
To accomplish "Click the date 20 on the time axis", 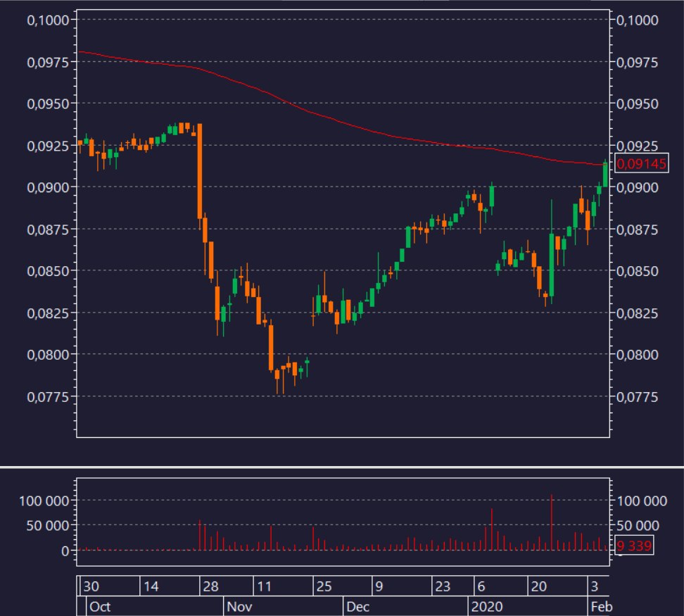I will tap(539, 586).
